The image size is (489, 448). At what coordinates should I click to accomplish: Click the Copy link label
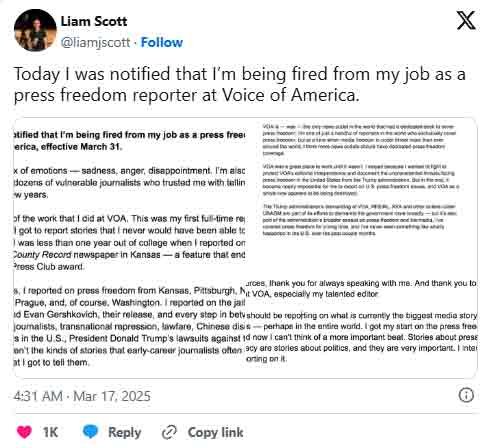[x=215, y=432]
